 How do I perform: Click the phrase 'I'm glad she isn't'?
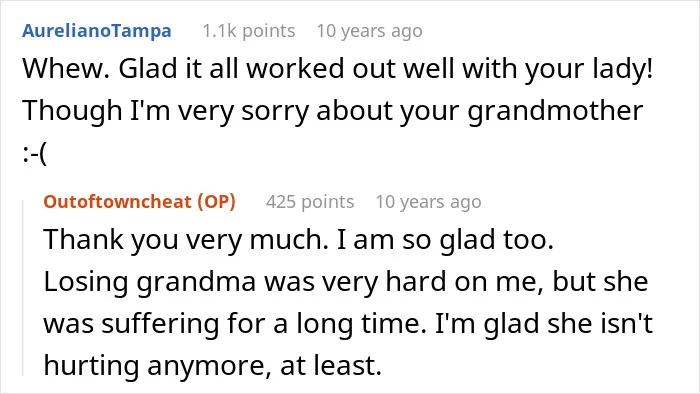pos(544,323)
